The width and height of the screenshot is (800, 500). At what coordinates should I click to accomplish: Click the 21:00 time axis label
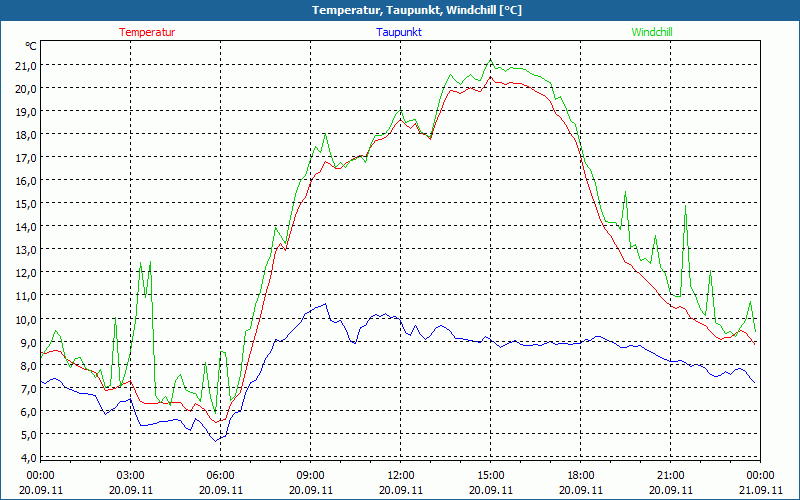coord(670,476)
